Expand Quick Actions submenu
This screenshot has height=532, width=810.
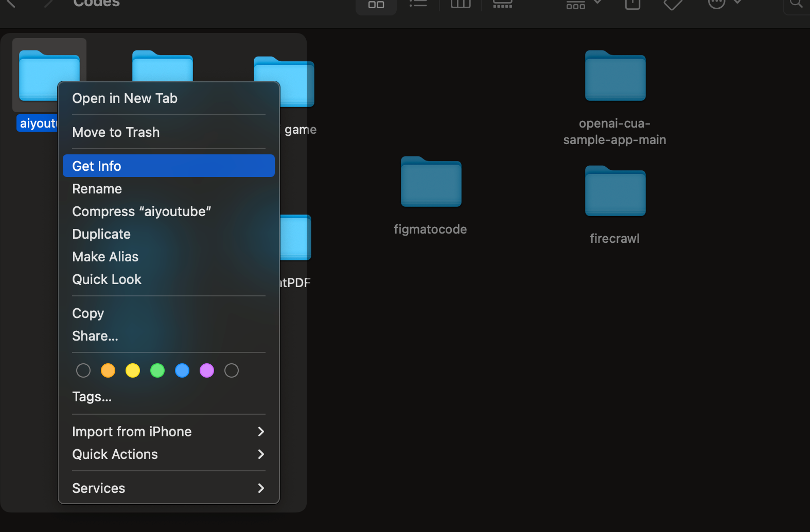pyautogui.click(x=169, y=454)
